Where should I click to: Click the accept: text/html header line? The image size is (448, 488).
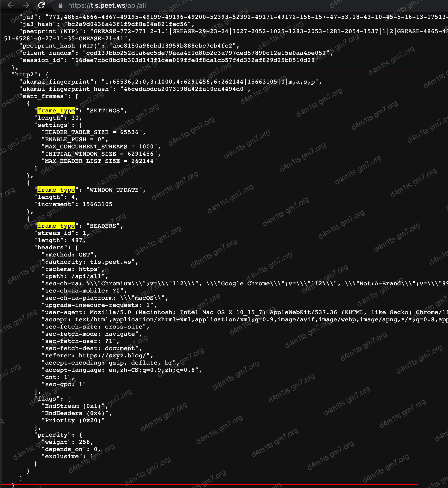[x=245, y=320]
